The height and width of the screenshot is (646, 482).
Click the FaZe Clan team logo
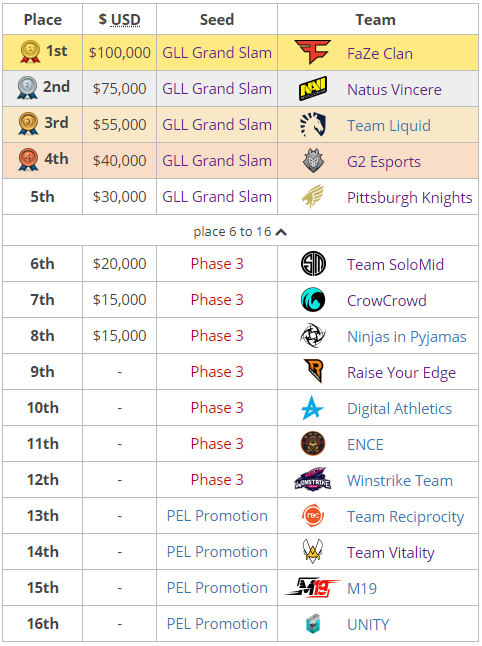click(313, 52)
